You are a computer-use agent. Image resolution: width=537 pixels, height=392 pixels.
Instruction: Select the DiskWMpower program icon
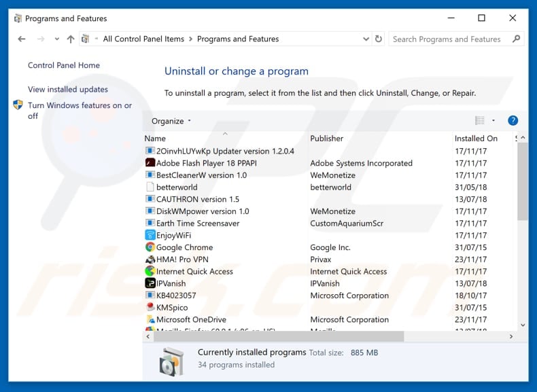(x=150, y=211)
